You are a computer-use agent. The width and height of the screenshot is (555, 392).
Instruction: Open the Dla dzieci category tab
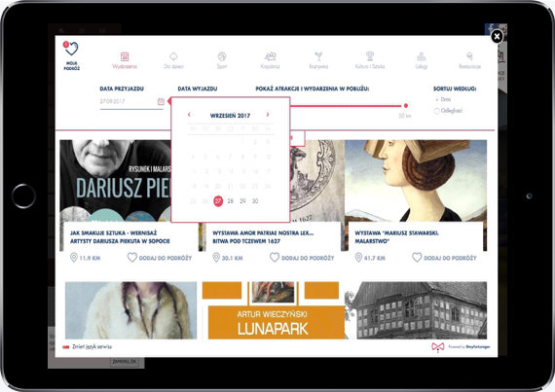173,60
